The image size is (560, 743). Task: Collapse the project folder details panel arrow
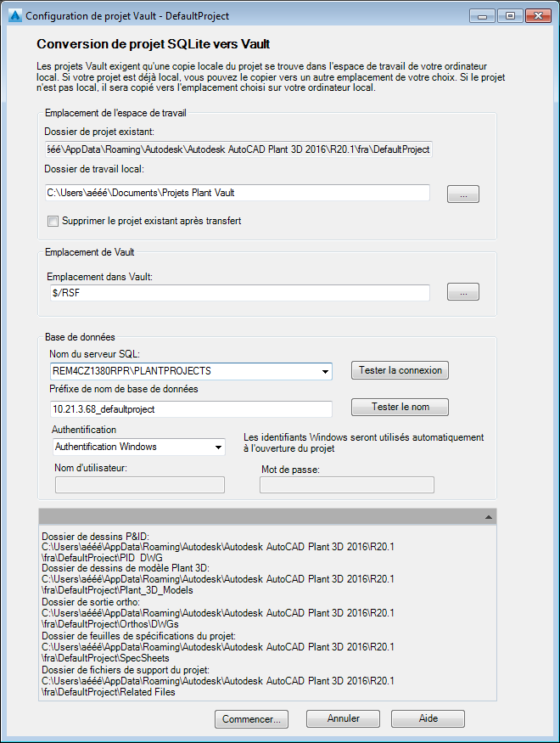click(x=489, y=517)
